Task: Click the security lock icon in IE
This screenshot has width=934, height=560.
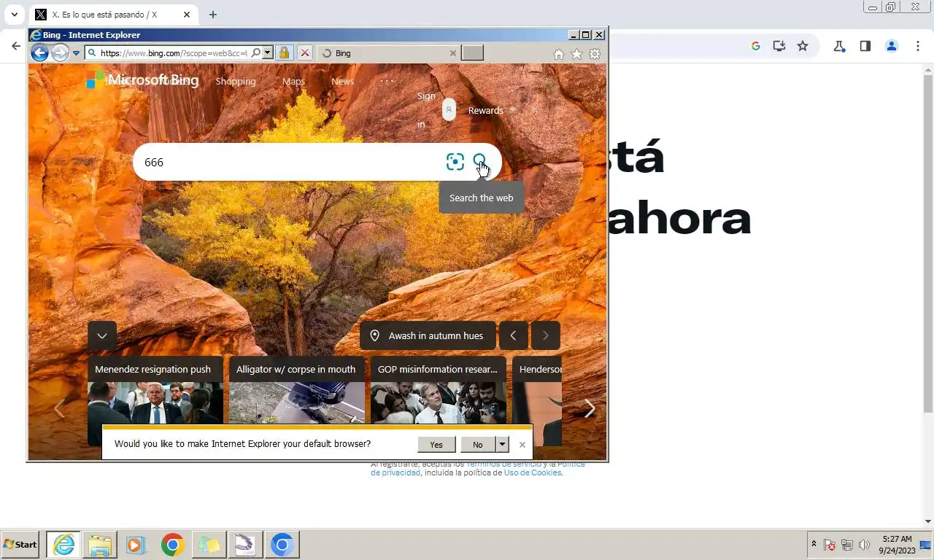Action: [285, 52]
